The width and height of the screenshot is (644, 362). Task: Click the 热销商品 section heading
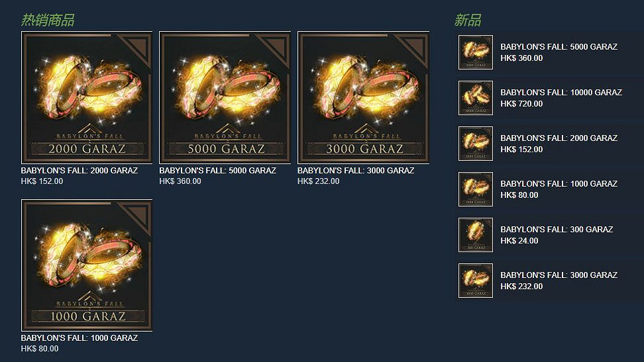coord(48,20)
